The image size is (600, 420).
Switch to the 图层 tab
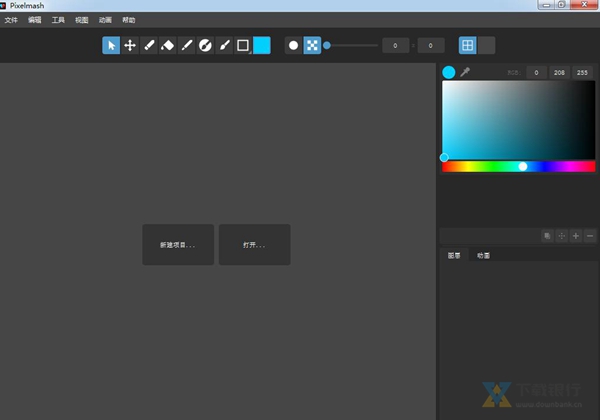coord(454,255)
